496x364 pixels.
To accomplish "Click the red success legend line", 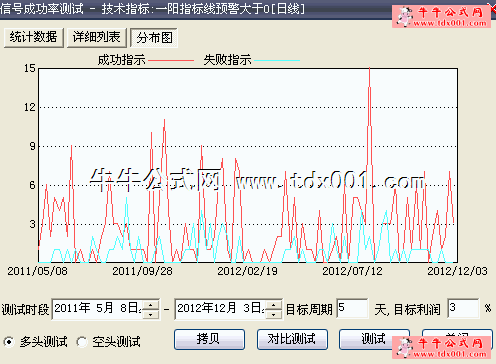I will 171,61.
